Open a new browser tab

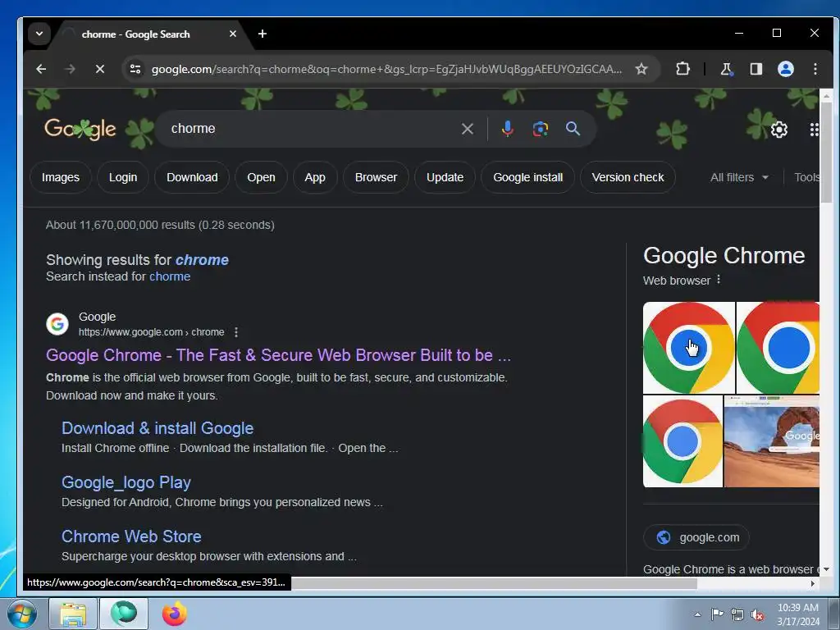click(x=262, y=34)
